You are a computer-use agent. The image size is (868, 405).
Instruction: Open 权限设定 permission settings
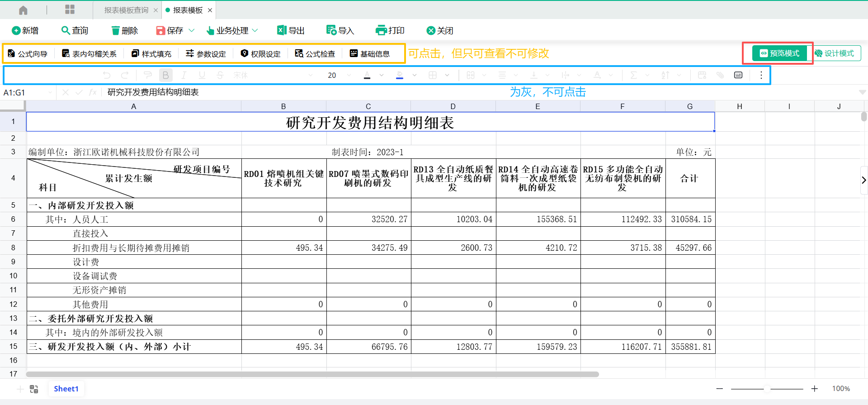[x=260, y=54]
